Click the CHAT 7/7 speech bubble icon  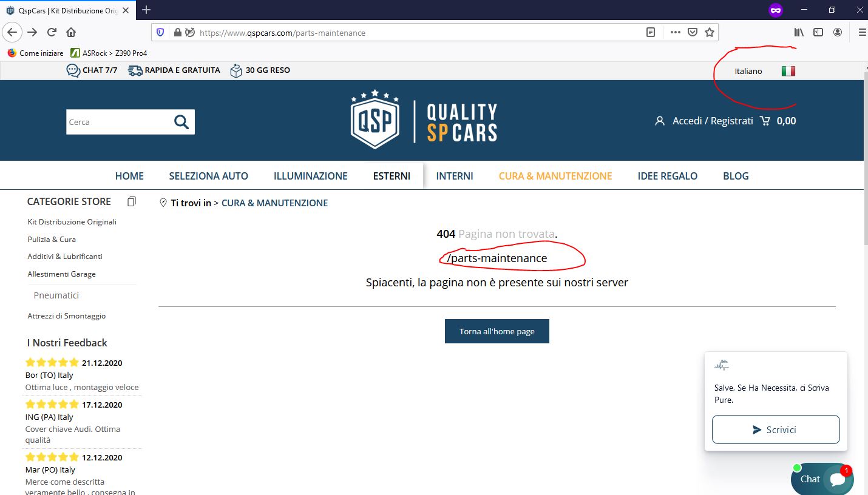(x=73, y=71)
